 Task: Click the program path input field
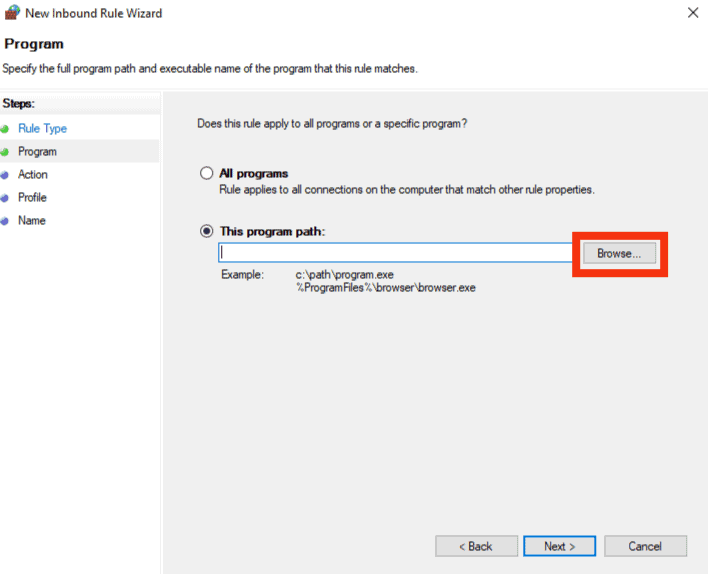click(396, 253)
